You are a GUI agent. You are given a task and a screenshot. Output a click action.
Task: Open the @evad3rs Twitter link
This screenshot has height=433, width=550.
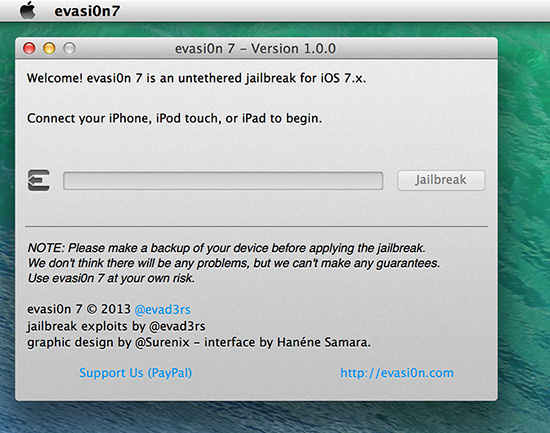(x=162, y=309)
